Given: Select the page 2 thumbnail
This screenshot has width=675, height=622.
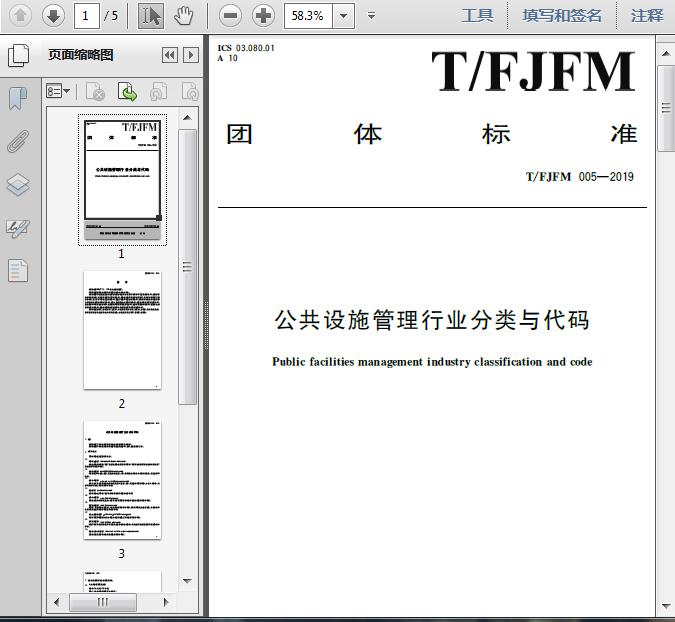Looking at the screenshot, I should [122, 330].
